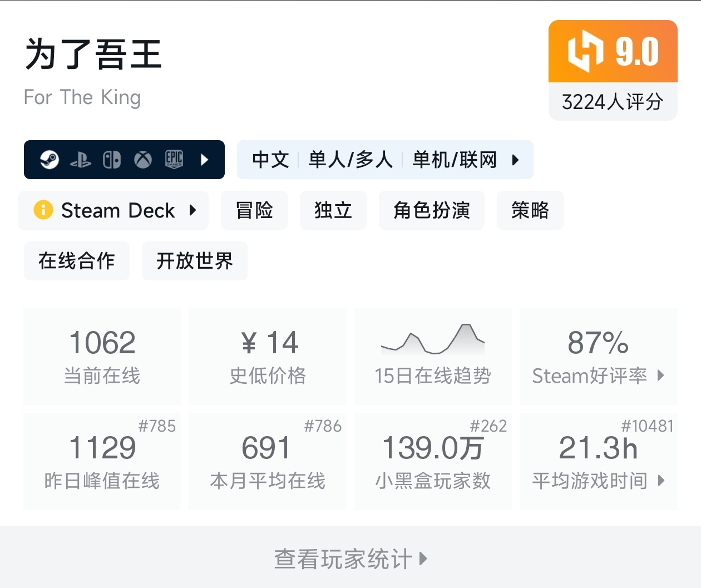
Task: Click the Xbox platform icon
Action: (x=143, y=160)
